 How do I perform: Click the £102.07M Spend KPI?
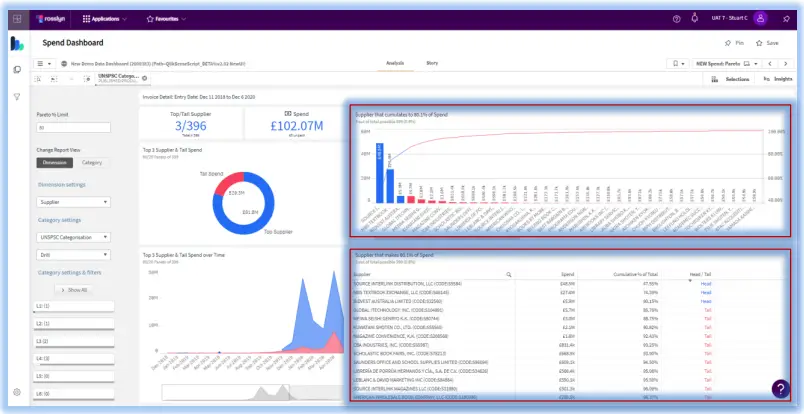coord(296,124)
